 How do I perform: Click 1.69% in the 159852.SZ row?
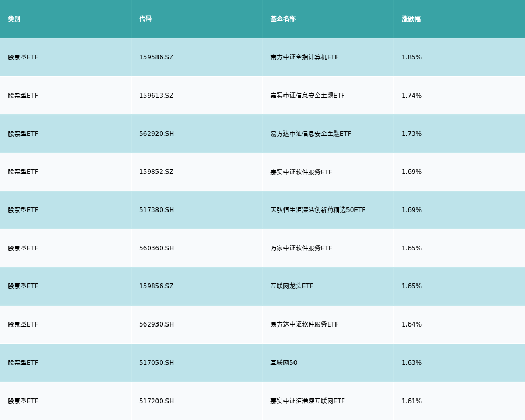(412, 172)
